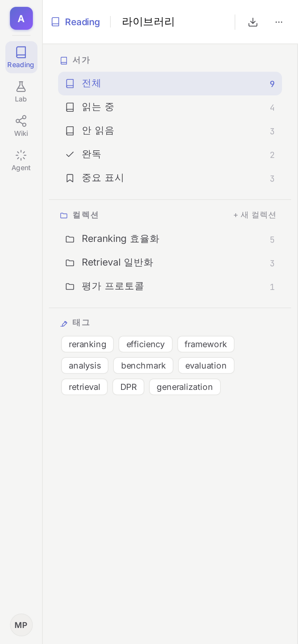The width and height of the screenshot is (298, 644).
Task: Click the Reading breadcrumb link in header
Action: point(76,22)
